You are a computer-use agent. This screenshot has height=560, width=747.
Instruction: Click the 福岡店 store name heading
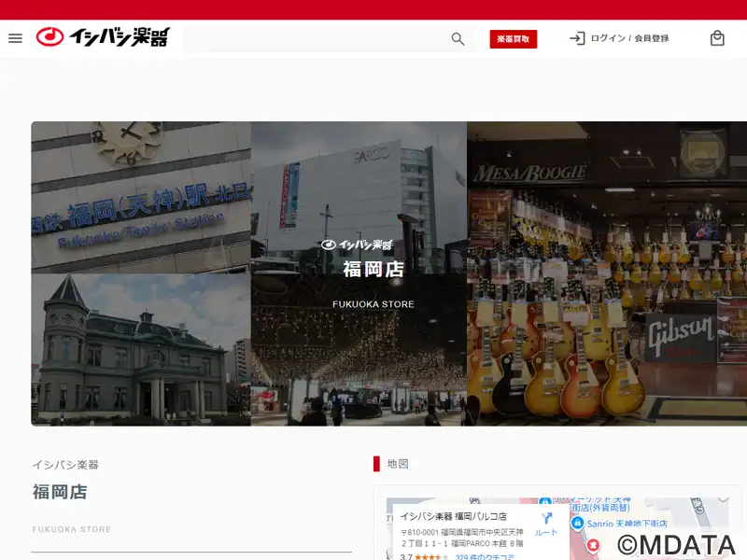(x=60, y=492)
